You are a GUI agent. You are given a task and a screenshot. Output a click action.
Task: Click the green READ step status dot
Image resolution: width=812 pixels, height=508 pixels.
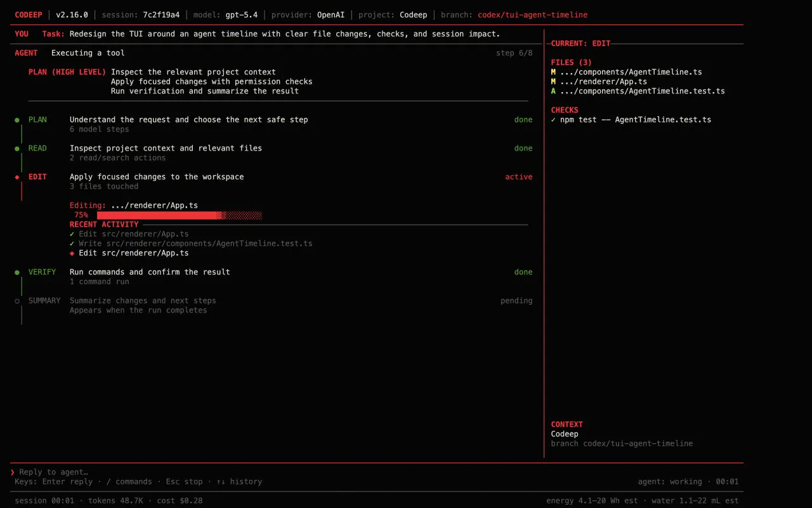(17, 149)
